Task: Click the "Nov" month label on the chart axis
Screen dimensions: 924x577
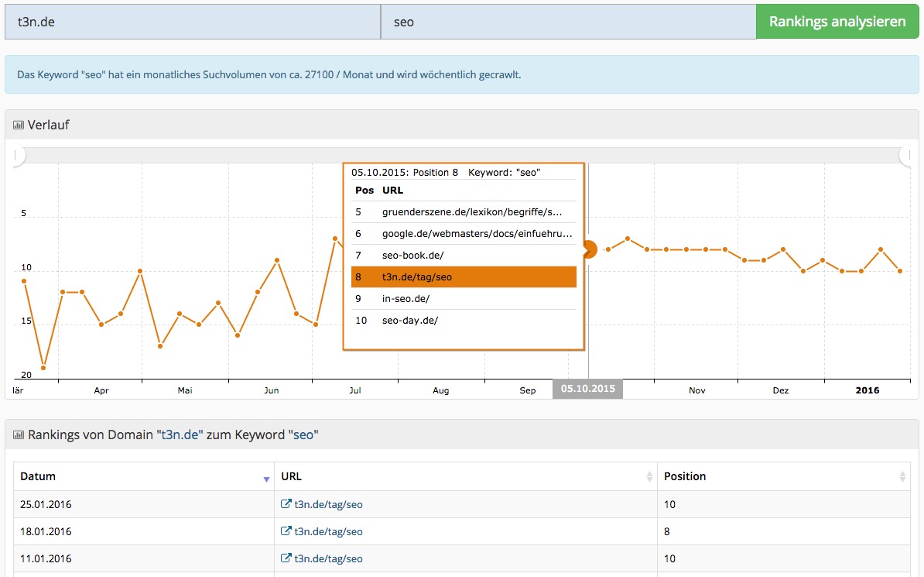Action: click(x=697, y=390)
